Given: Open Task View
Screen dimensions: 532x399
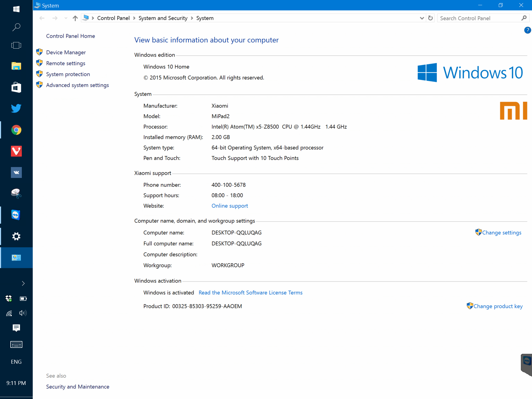Looking at the screenshot, I should click(16, 45).
